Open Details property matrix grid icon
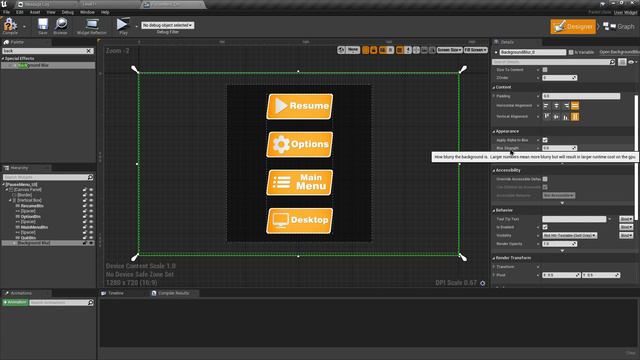640x360 pixels. click(622, 62)
